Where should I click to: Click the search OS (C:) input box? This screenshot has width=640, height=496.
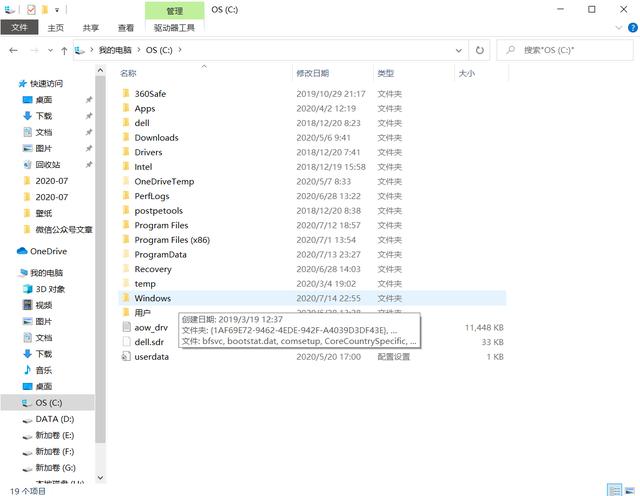pos(564,50)
